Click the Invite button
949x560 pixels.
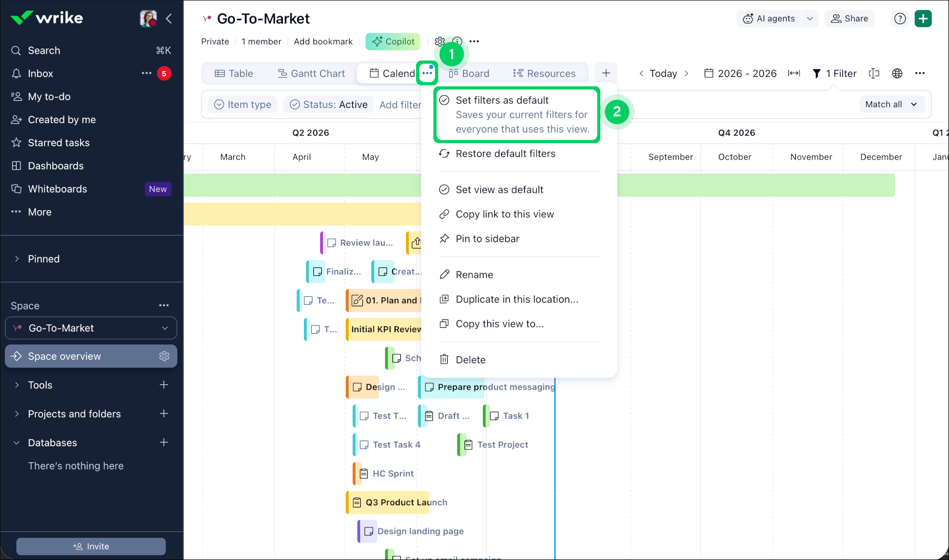[x=91, y=546]
